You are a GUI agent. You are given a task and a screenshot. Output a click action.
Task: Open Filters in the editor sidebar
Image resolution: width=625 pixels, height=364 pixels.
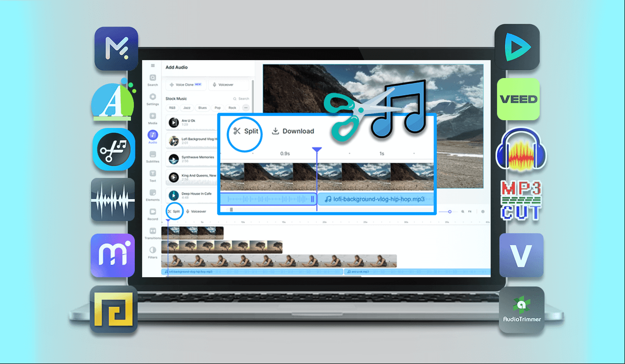coord(153,252)
